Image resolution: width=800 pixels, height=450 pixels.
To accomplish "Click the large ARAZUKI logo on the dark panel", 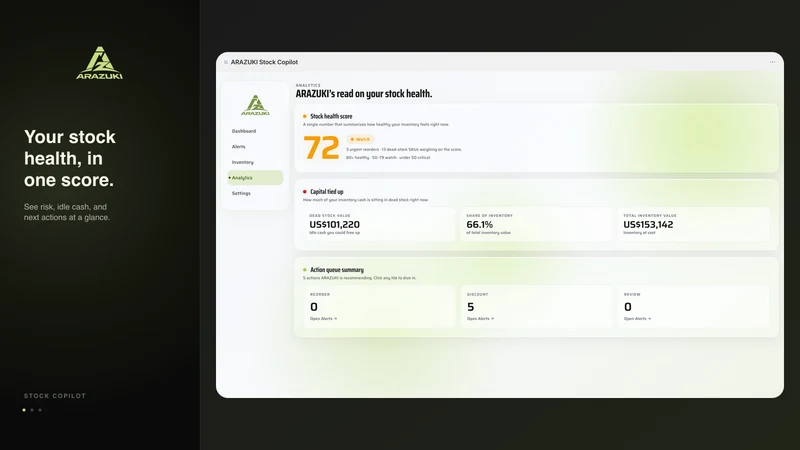I will (99, 63).
